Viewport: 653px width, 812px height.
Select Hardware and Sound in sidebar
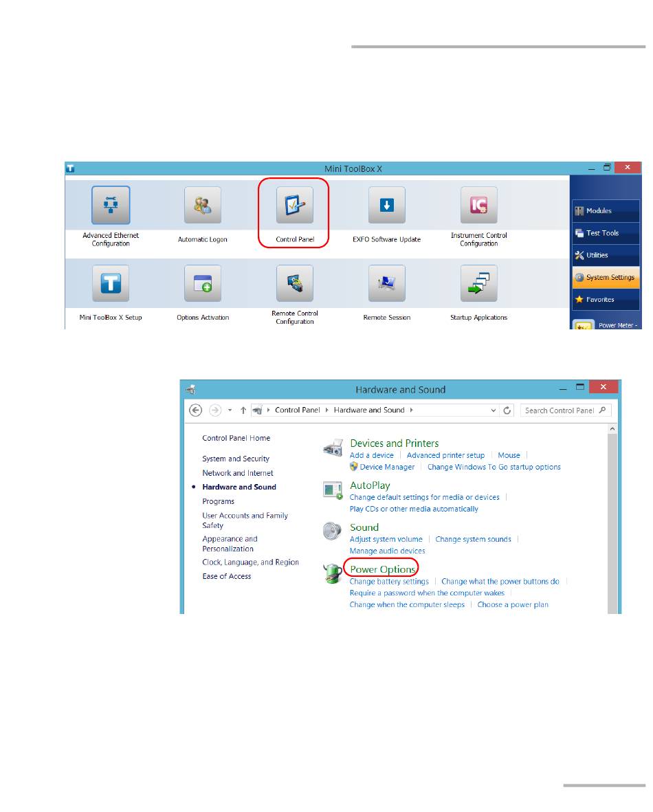pyautogui.click(x=239, y=487)
